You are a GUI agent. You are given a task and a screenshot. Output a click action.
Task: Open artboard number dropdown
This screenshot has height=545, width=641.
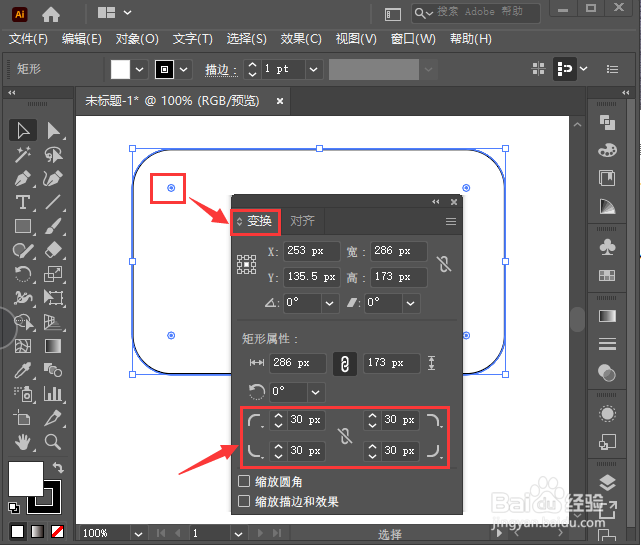click(238, 534)
